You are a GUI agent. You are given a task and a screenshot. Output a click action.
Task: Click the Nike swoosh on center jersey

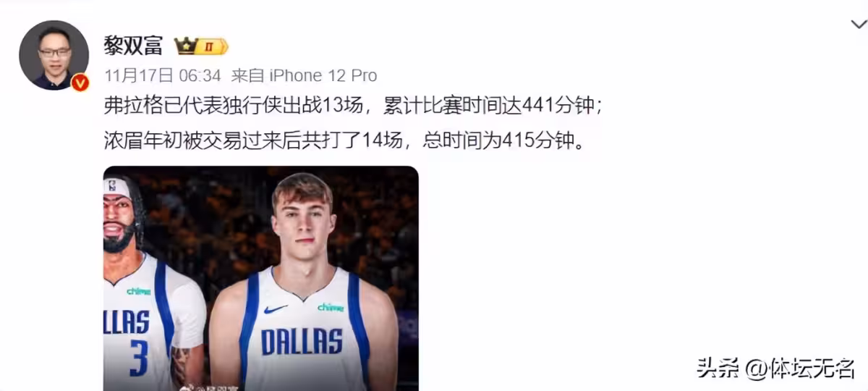tap(276, 309)
